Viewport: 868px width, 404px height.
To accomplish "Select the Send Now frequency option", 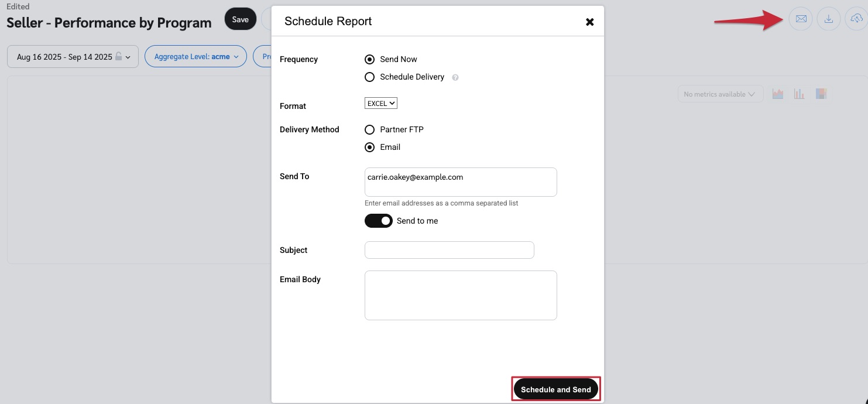I will tap(369, 59).
